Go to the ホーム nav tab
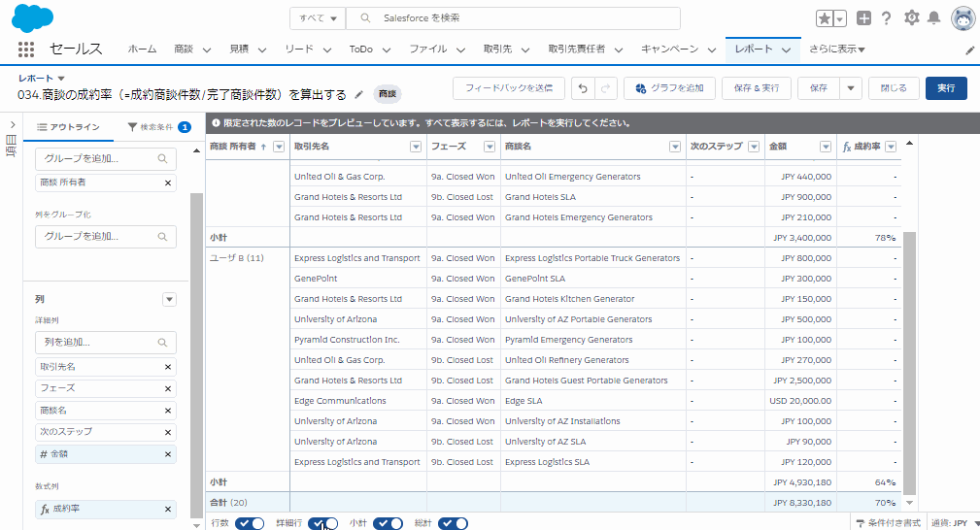Image resolution: width=980 pixels, height=530 pixels. coord(142,49)
